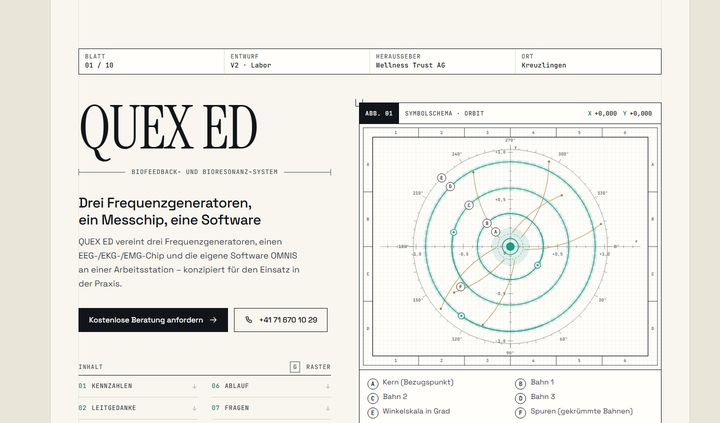
Task: Select marker C on the middle orbit
Action: click(x=469, y=205)
